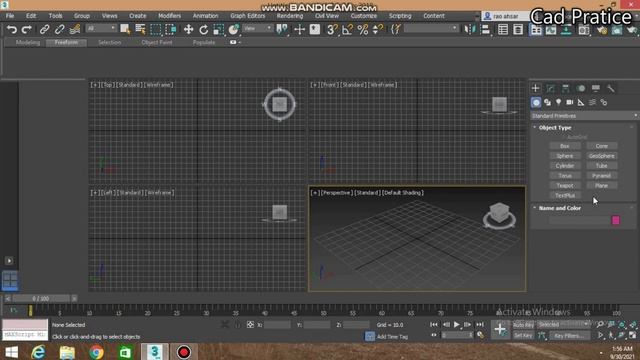Click the Unlink Selection tool
640x360 pixels.
tap(60, 29)
